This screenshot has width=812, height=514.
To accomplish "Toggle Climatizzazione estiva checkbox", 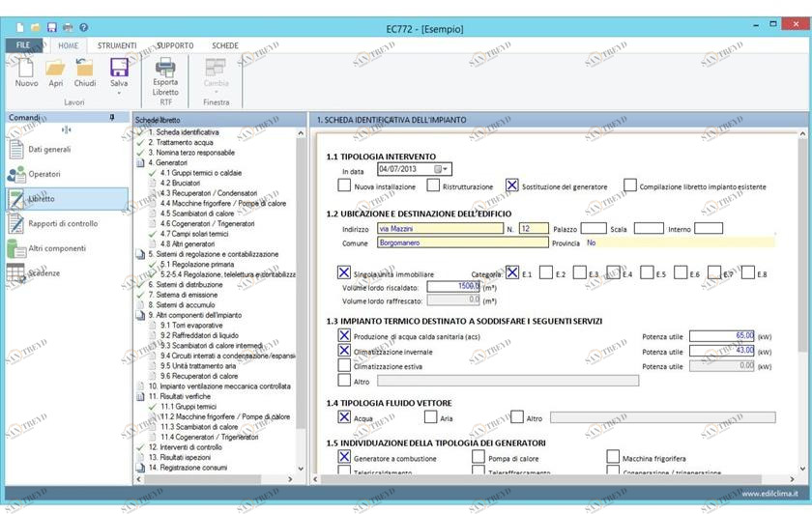I will click(344, 366).
